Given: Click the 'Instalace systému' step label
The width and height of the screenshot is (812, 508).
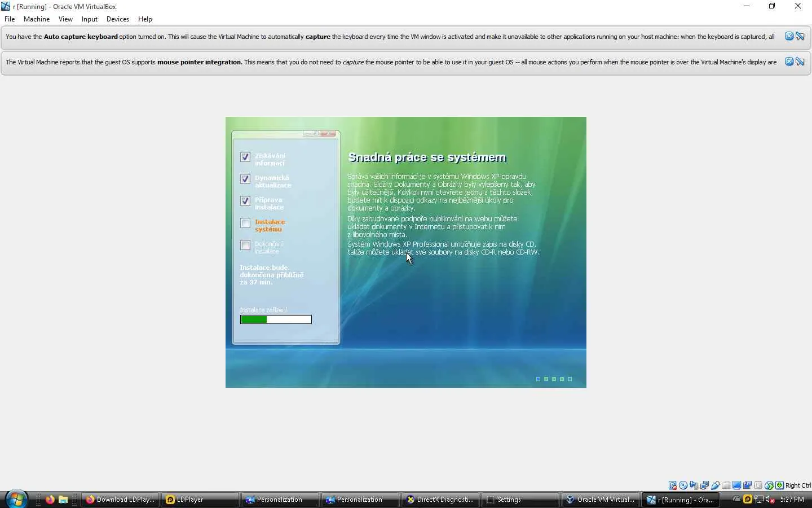Looking at the screenshot, I should pos(270,226).
